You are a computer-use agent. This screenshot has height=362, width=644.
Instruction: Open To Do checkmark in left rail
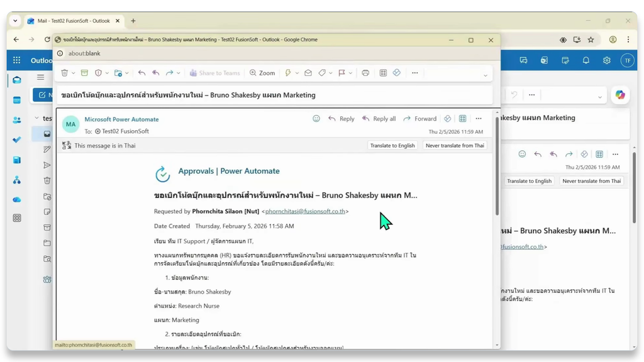[17, 140]
